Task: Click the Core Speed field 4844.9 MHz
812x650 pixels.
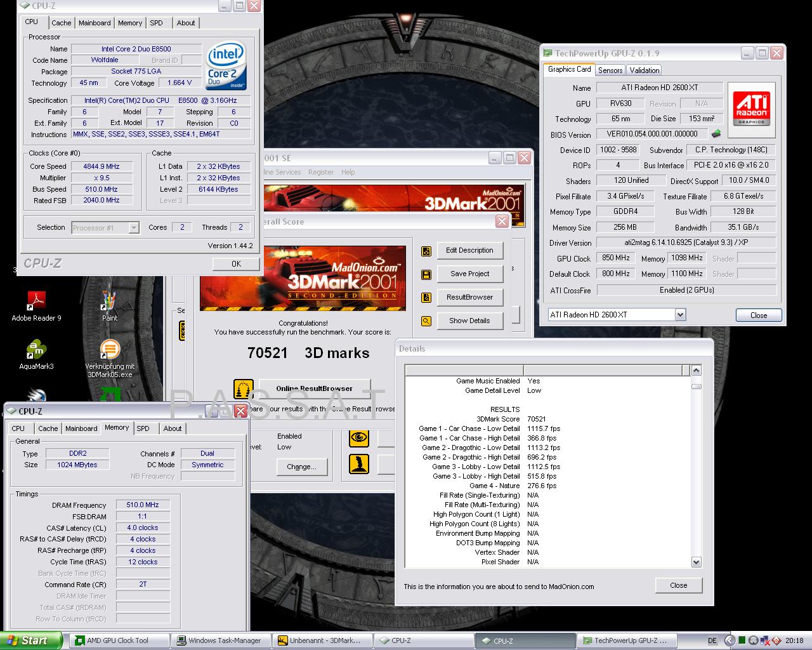Action: (101, 166)
